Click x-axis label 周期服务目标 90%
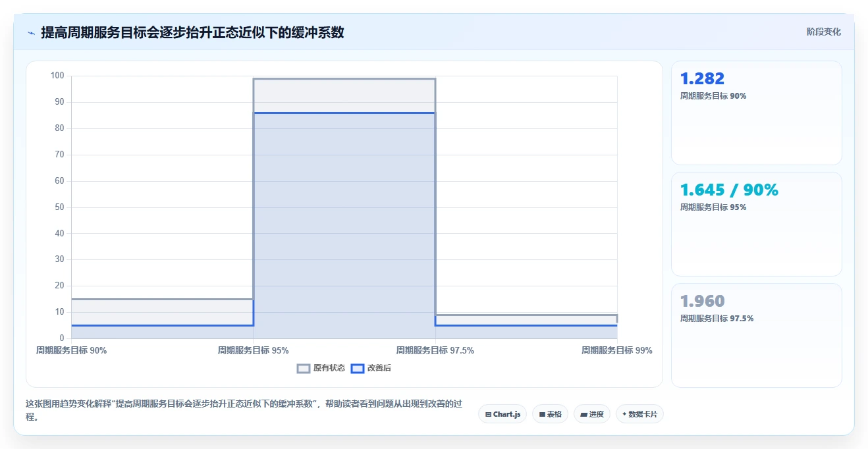868x449 pixels. click(71, 351)
